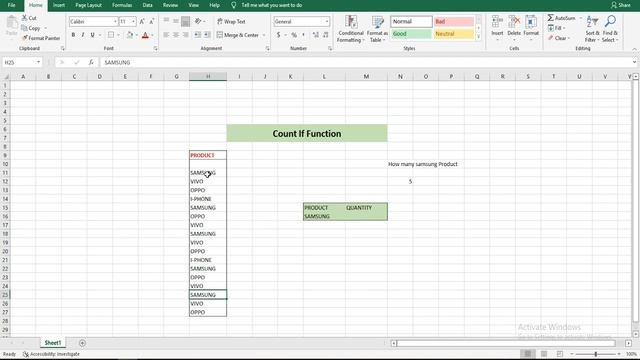Open the Calibri font name dropdown
Viewport: 640px width, 360px height.
115,21
